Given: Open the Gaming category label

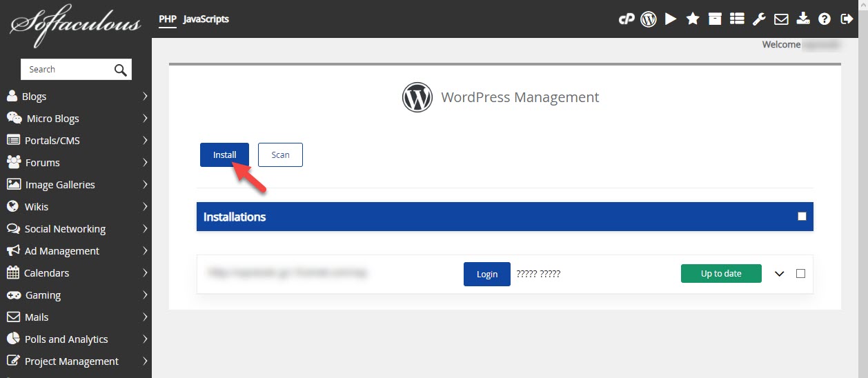Looking at the screenshot, I should (43, 295).
